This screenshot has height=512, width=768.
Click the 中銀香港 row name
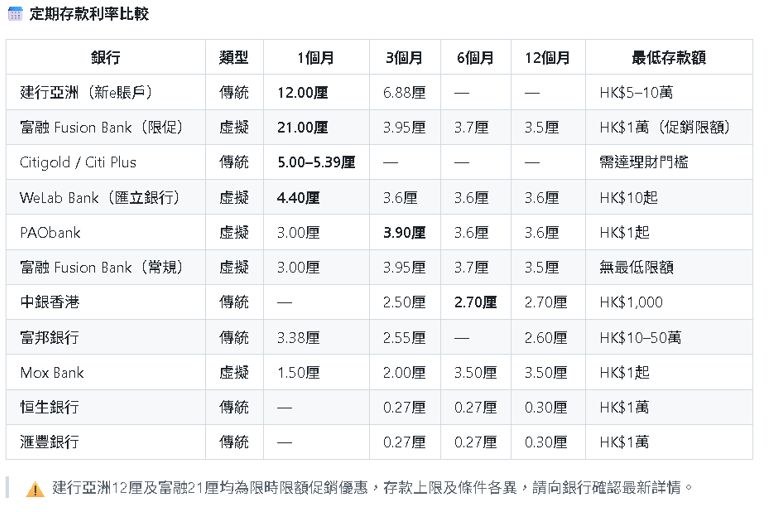(x=49, y=302)
